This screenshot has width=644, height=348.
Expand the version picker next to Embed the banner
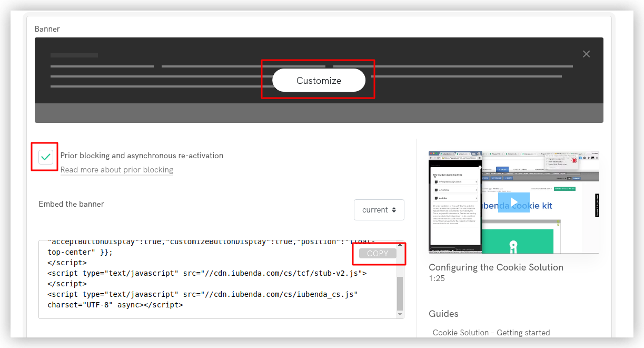click(379, 209)
